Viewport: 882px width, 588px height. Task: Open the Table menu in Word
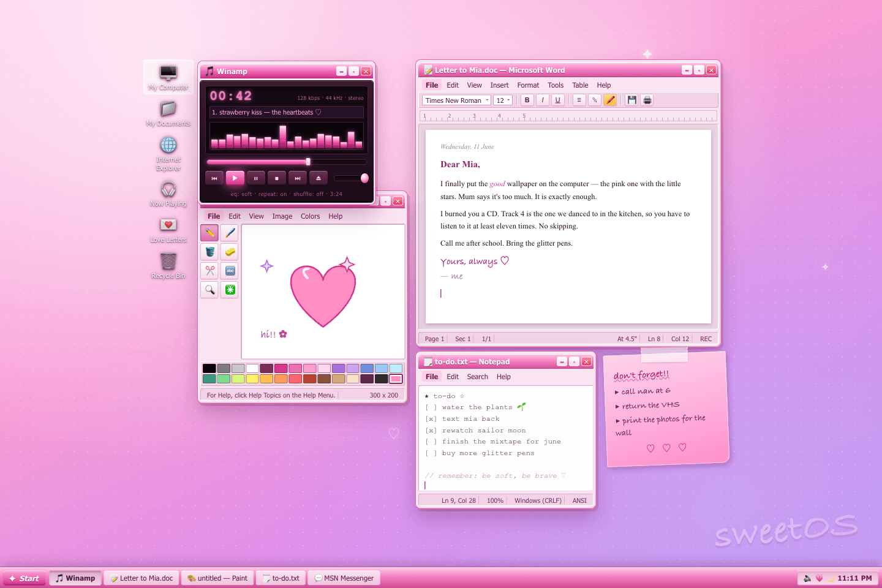tap(580, 85)
